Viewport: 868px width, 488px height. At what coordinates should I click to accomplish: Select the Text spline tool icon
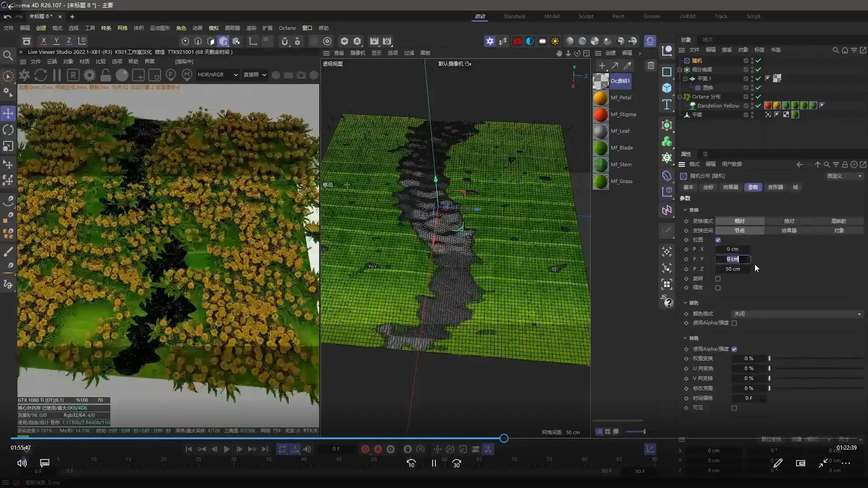(667, 105)
